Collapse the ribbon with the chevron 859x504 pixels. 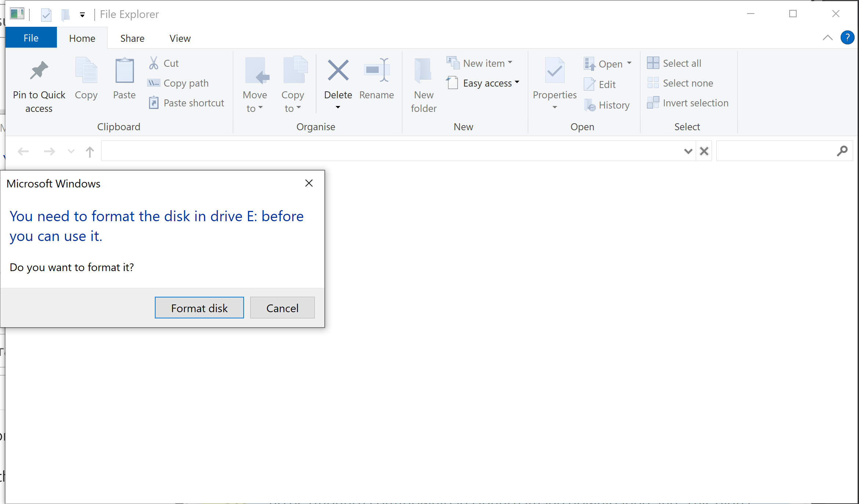pyautogui.click(x=827, y=38)
